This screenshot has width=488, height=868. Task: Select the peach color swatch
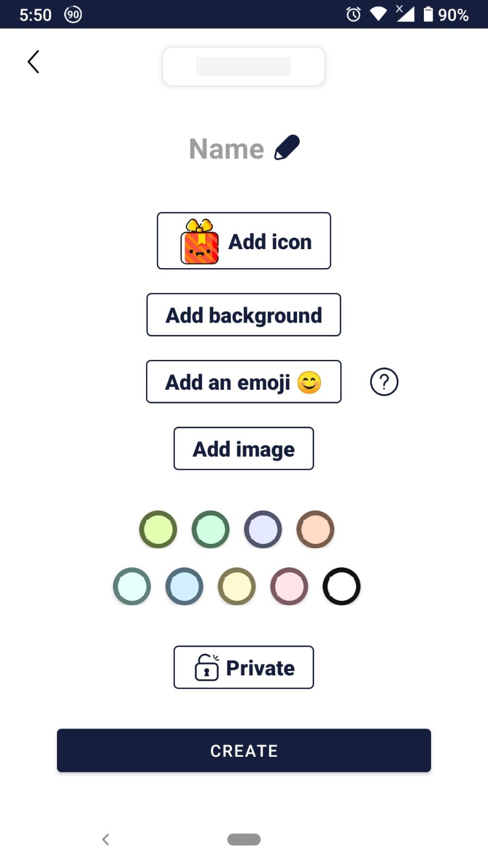[x=315, y=529]
